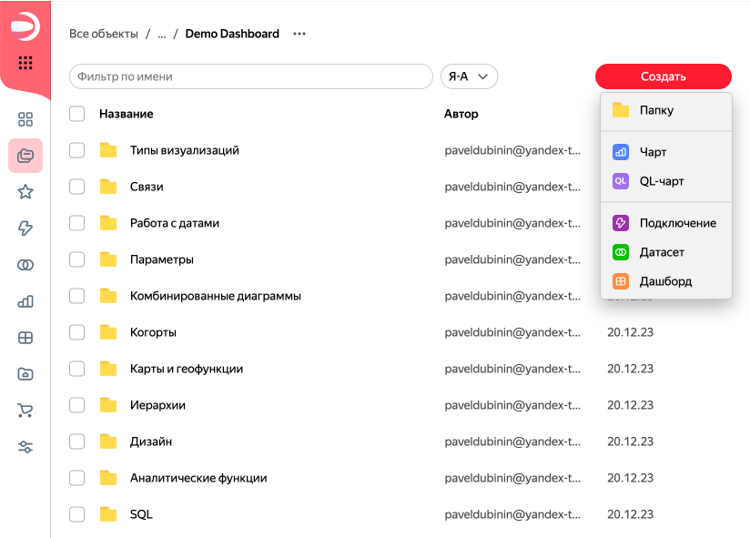750x538 pixels.
Task: Go to Все объекты breadcrumb link
Action: 103,34
